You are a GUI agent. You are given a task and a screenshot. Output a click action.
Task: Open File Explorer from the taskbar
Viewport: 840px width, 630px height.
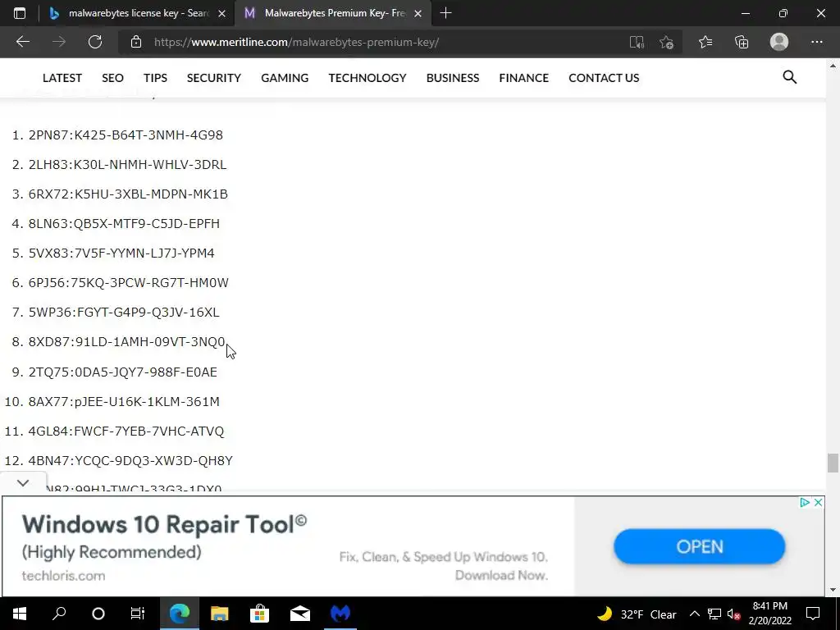pyautogui.click(x=220, y=614)
